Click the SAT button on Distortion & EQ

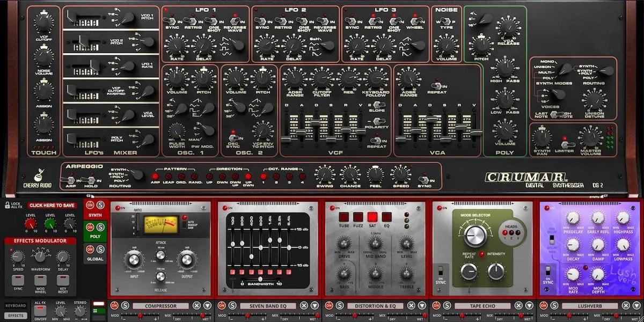[x=372, y=216]
